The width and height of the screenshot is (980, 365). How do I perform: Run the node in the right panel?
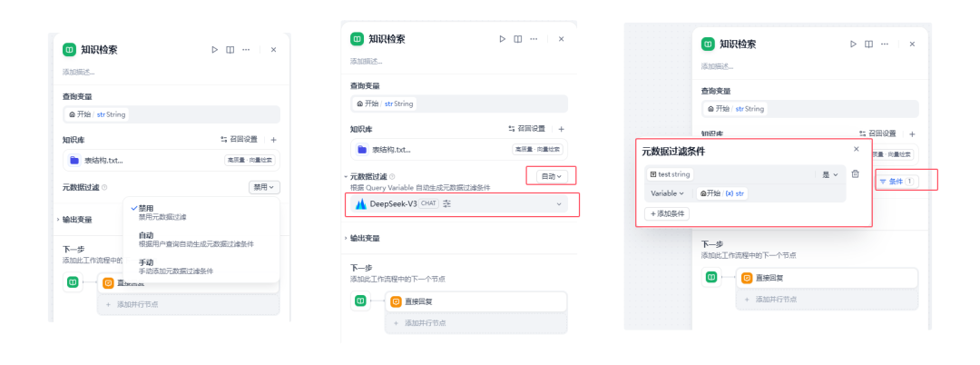853,44
